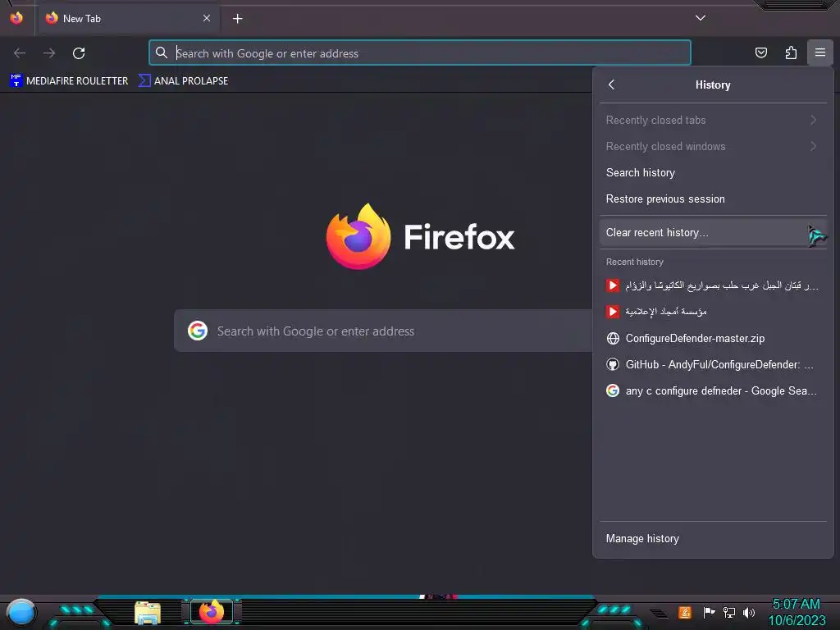Open the second Arabic YouTube history entry
This screenshot has width=840, height=630.
(x=713, y=312)
